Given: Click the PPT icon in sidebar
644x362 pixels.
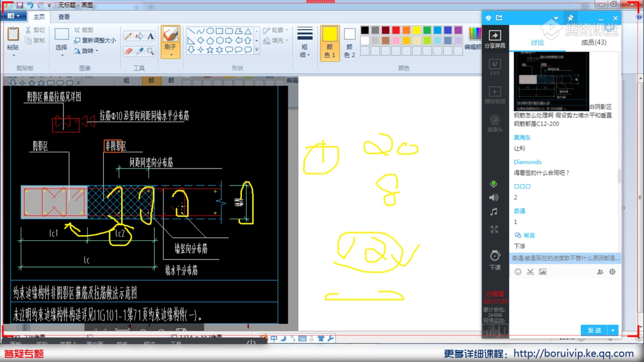Looking at the screenshot, I should coord(495,67).
